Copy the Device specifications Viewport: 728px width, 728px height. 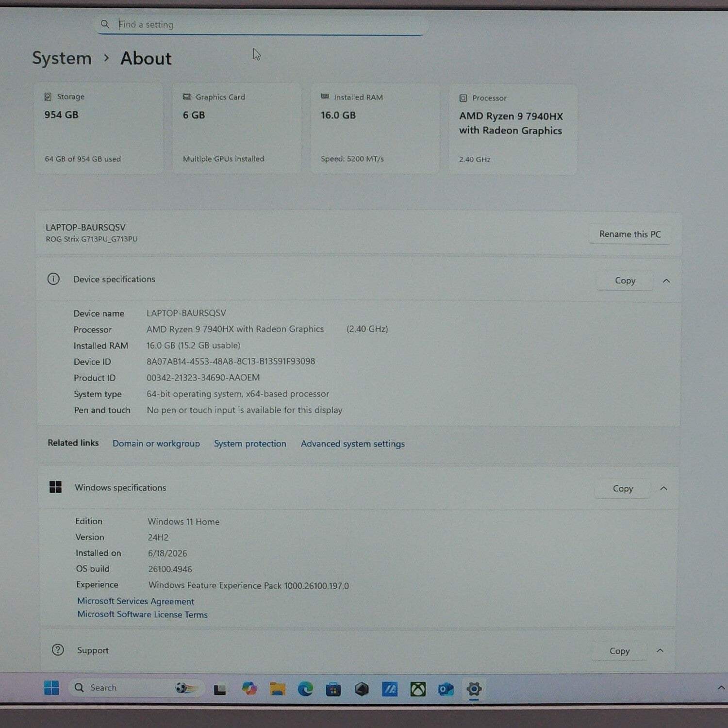[625, 281]
